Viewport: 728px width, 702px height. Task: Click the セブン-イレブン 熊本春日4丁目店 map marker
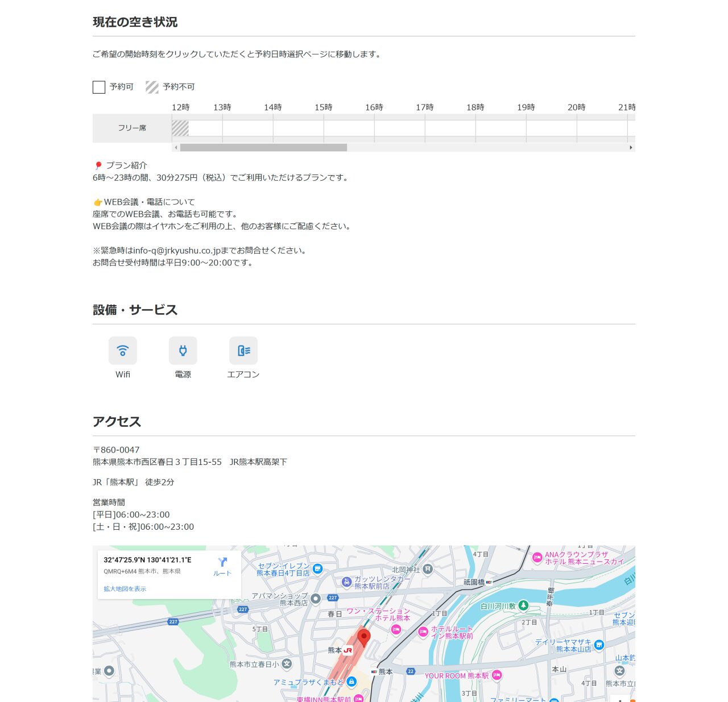[x=317, y=568]
